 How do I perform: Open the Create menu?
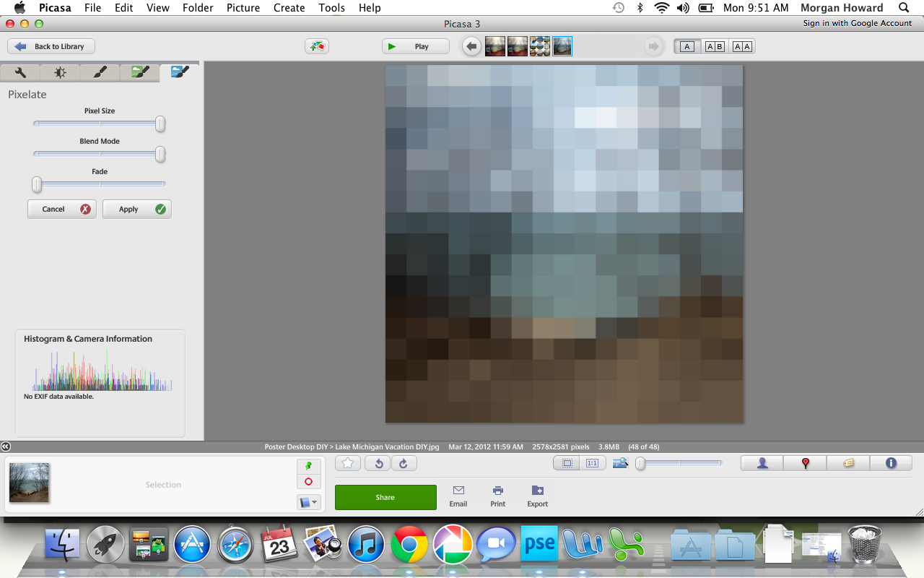289,8
